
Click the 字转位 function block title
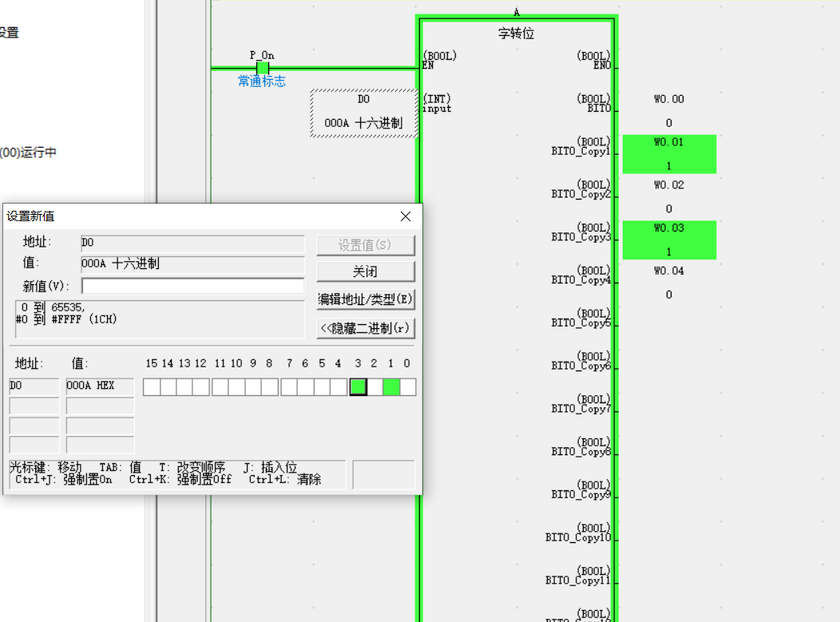(516, 34)
